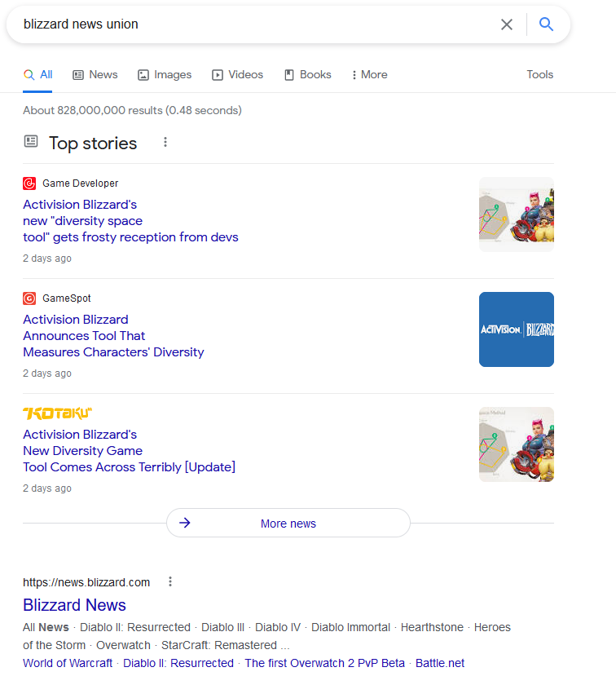616x685 pixels.
Task: Click the blue search magnifier icon
Action: pos(546,24)
